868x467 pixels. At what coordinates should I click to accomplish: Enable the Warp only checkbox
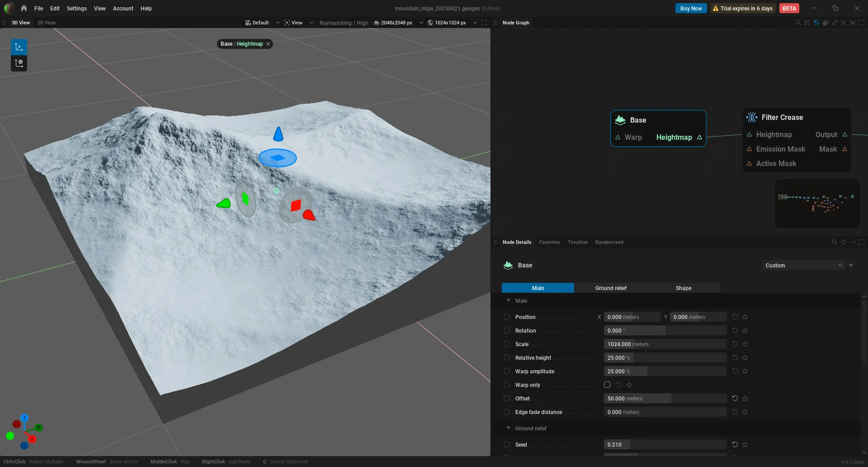click(607, 385)
